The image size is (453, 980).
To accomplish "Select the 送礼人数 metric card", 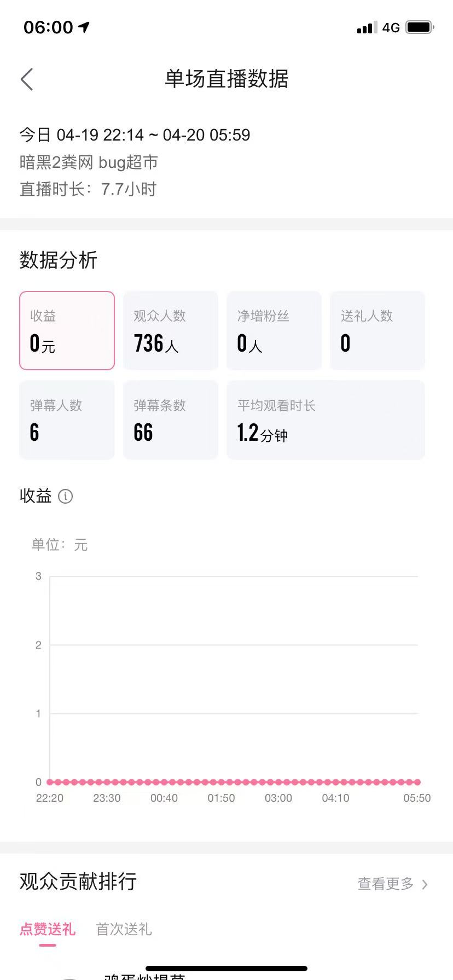I will click(x=377, y=330).
